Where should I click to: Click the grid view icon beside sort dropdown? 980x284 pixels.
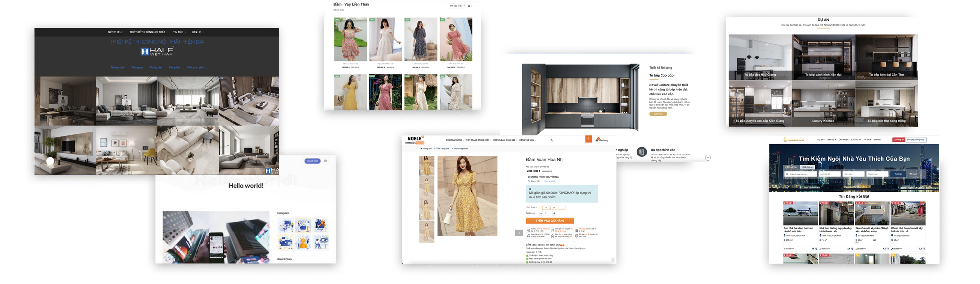[469, 6]
